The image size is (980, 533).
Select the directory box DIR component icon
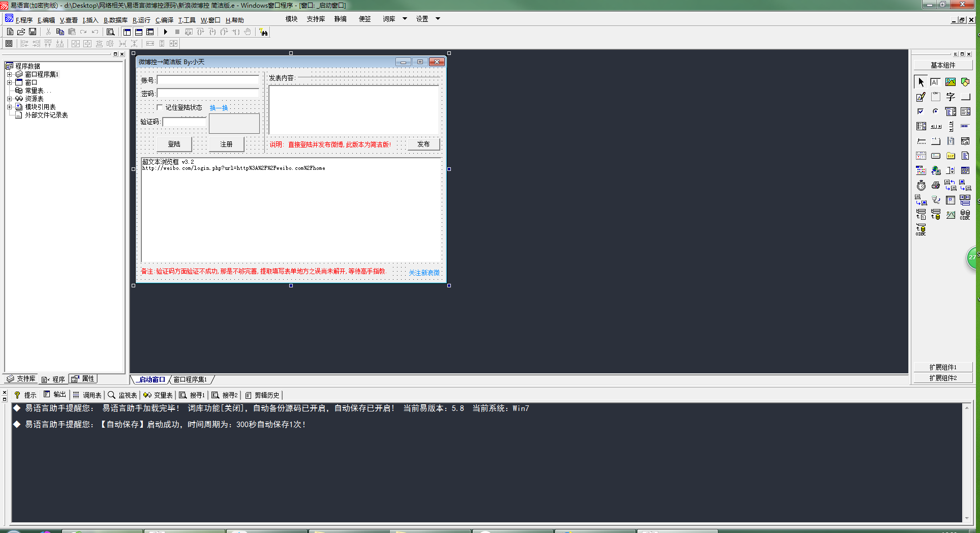click(951, 156)
